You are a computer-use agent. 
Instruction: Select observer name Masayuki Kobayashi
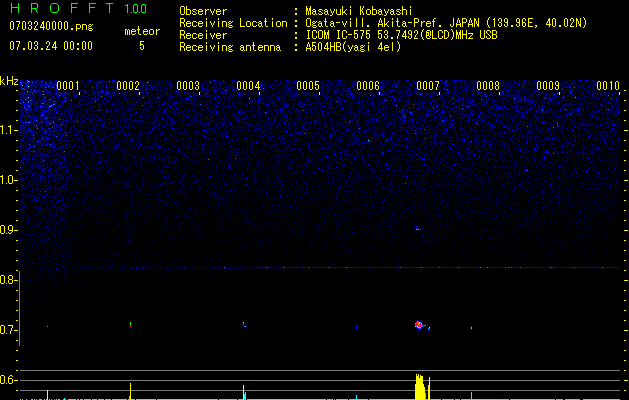pos(359,11)
